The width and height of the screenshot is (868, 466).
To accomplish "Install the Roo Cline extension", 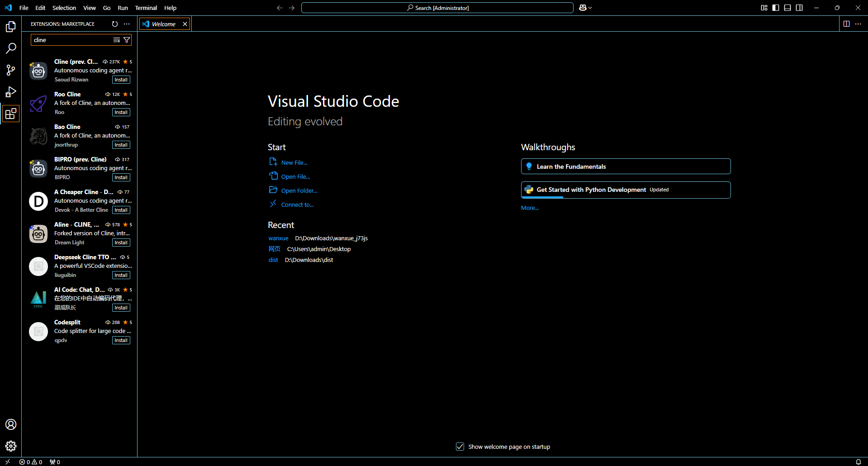I will coord(121,112).
